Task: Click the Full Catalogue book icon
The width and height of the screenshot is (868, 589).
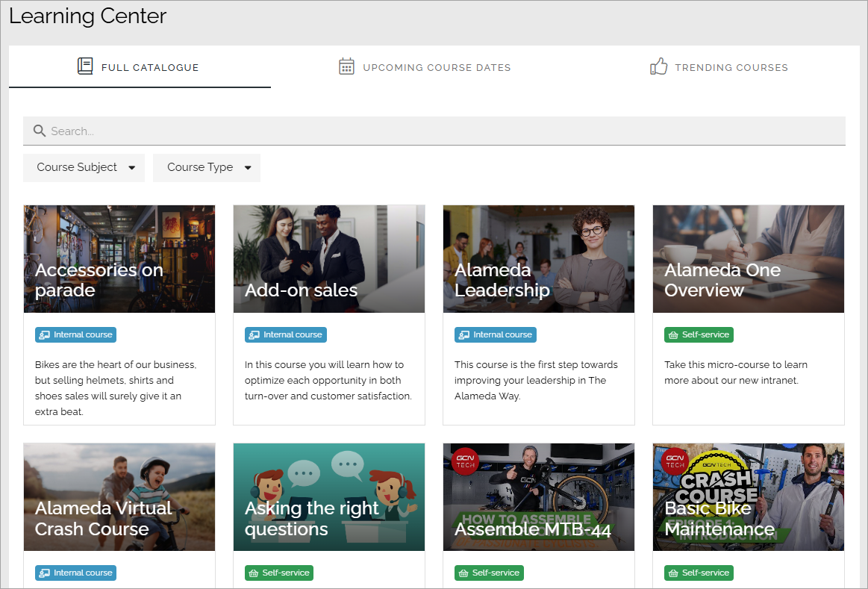Action: (84, 66)
